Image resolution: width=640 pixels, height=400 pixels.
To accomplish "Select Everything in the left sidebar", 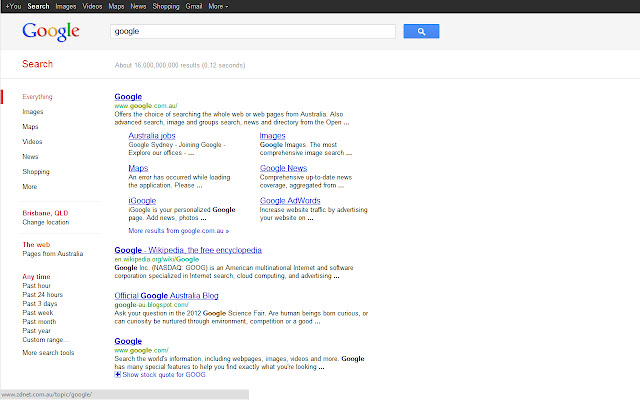I will coord(38,97).
